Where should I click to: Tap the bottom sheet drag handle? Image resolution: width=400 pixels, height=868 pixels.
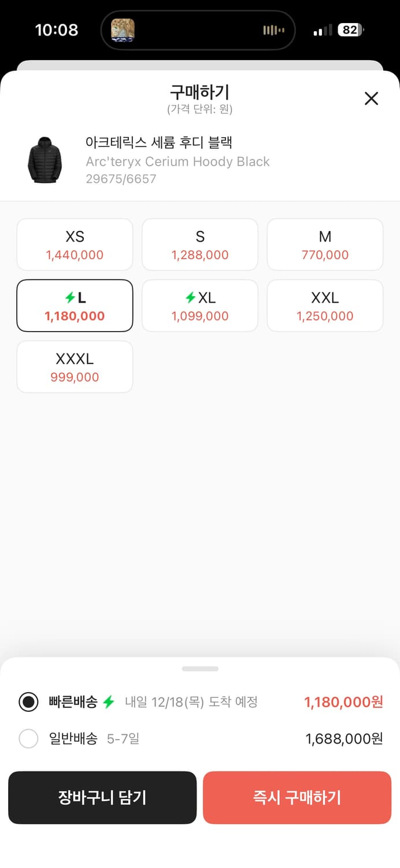pos(200,669)
